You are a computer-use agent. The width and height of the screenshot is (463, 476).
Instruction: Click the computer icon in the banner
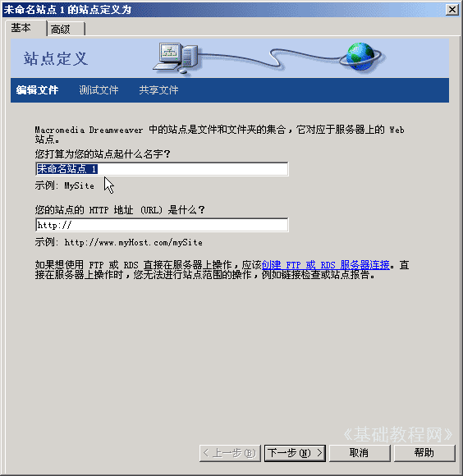[176, 57]
